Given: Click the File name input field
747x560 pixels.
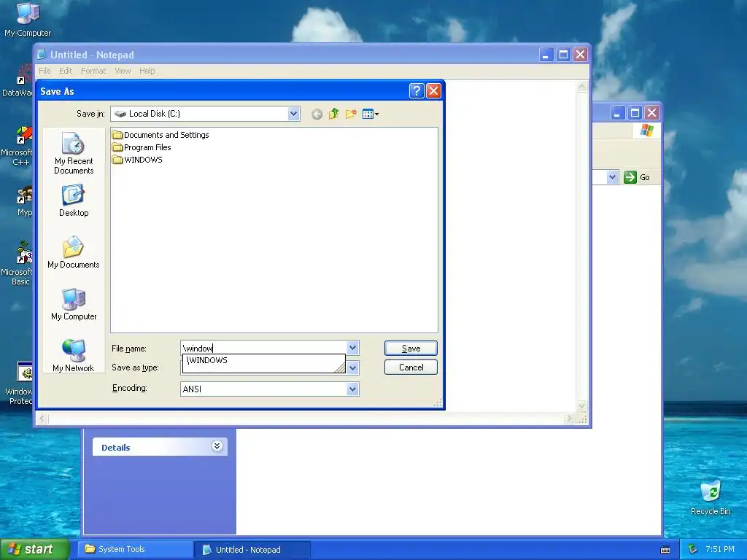Looking at the screenshot, I should 264,348.
